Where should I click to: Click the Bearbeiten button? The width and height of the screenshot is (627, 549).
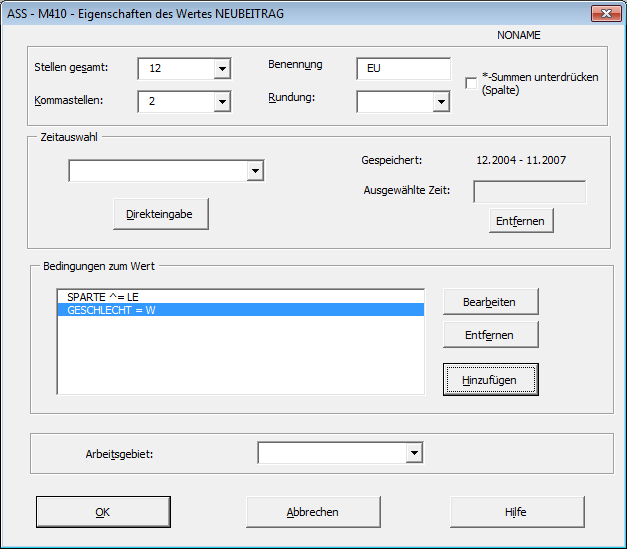[x=490, y=301]
